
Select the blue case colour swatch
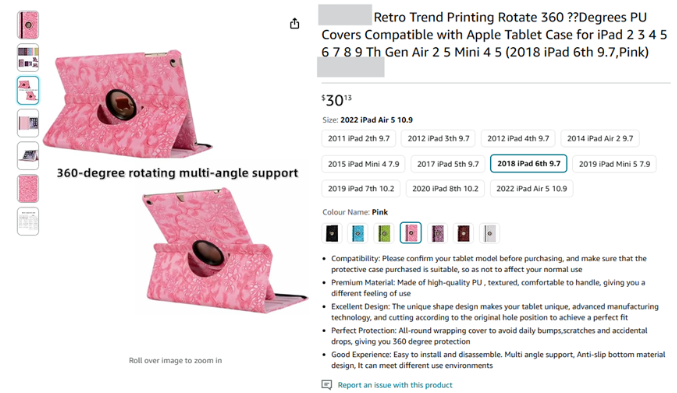click(x=358, y=233)
